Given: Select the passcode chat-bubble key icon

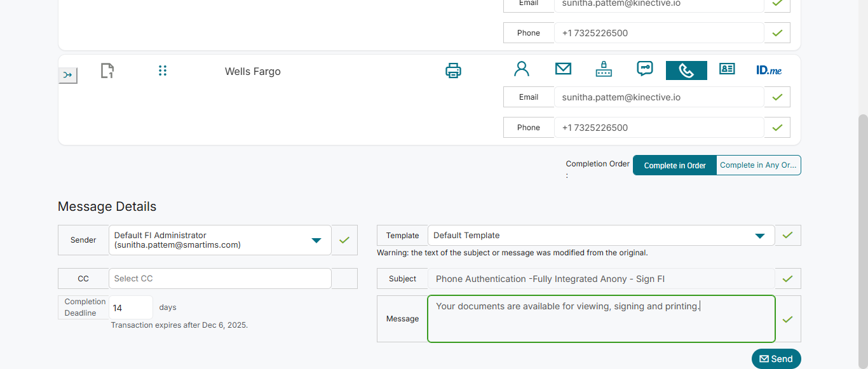Looking at the screenshot, I should [645, 69].
